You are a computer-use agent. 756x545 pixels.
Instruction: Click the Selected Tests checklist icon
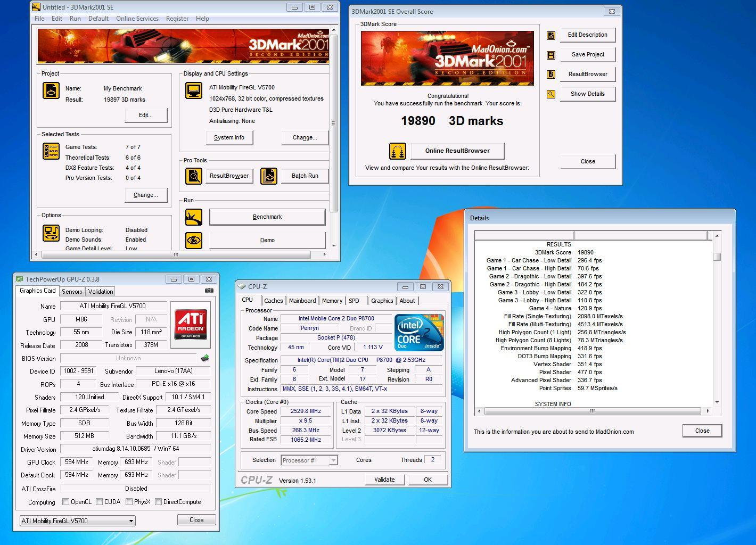point(51,151)
